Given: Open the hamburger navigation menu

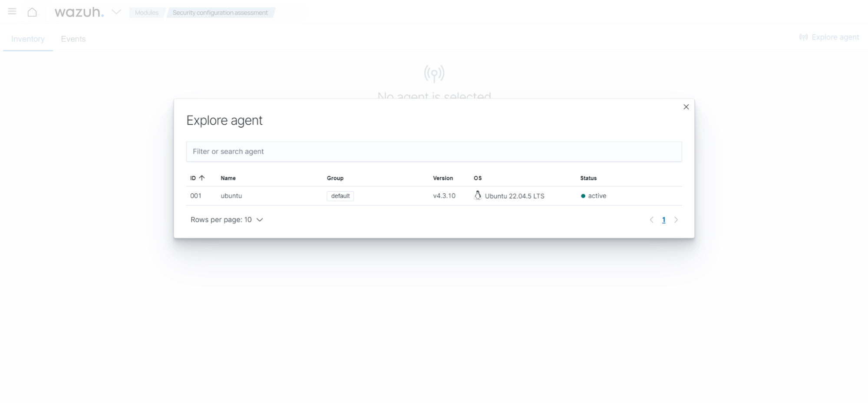Looking at the screenshot, I should pyautogui.click(x=12, y=12).
